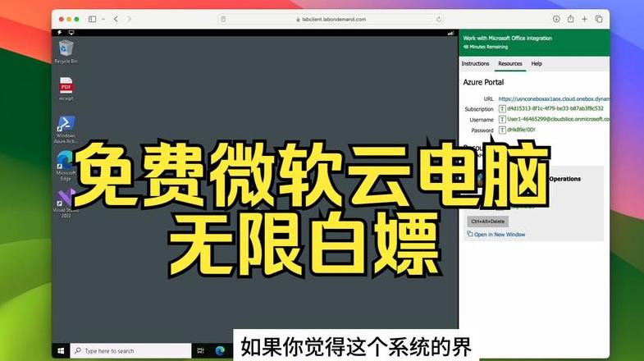Image resolution: width=644 pixels, height=361 pixels.
Task: Click the type-text icon beside Password
Action: pyautogui.click(x=502, y=130)
